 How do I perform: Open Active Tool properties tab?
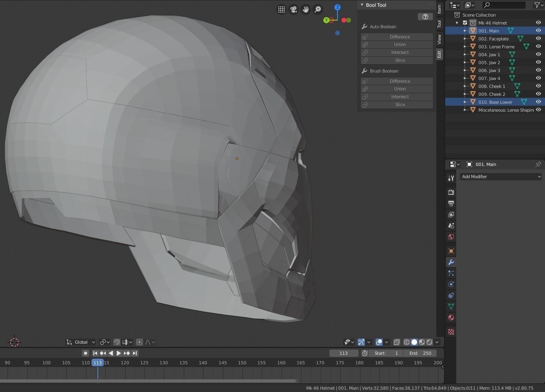(451, 178)
